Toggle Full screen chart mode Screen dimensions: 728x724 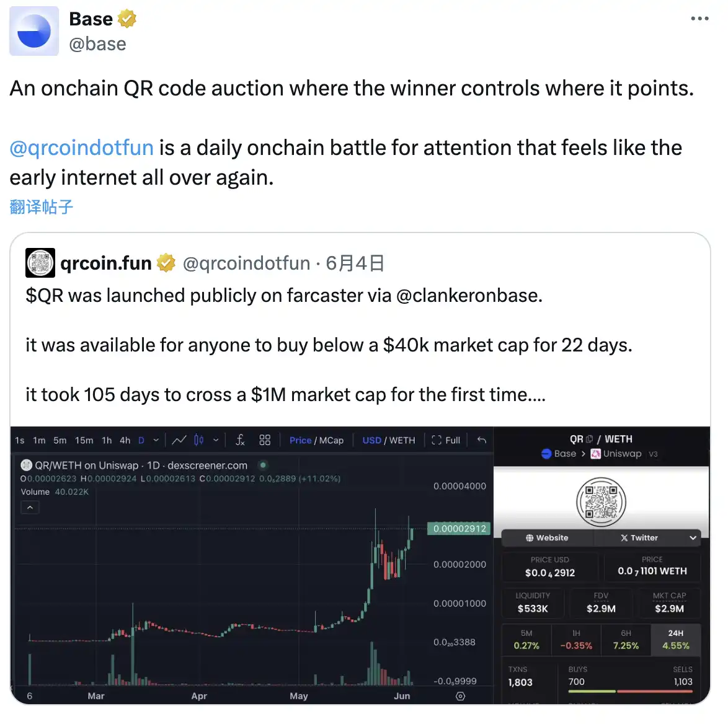pyautogui.click(x=446, y=440)
